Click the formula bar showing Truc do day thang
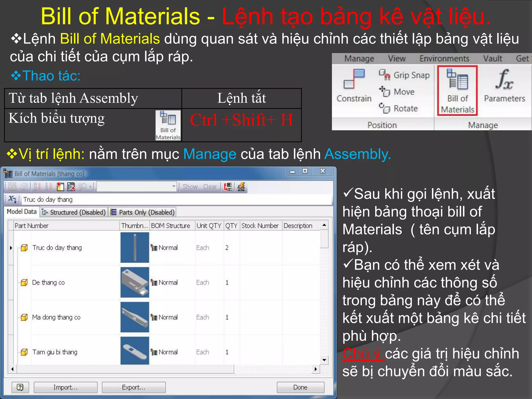Image resolution: width=532 pixels, height=399 pixels. (x=176, y=199)
